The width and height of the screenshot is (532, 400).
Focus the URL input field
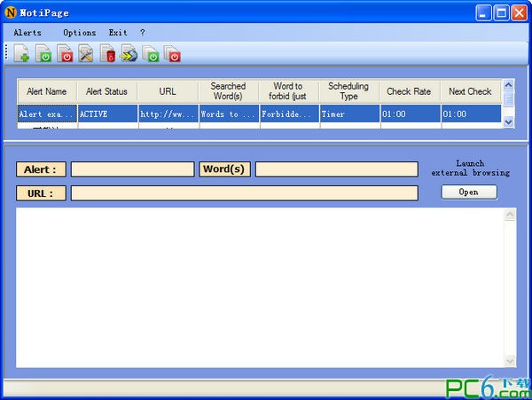(x=245, y=193)
